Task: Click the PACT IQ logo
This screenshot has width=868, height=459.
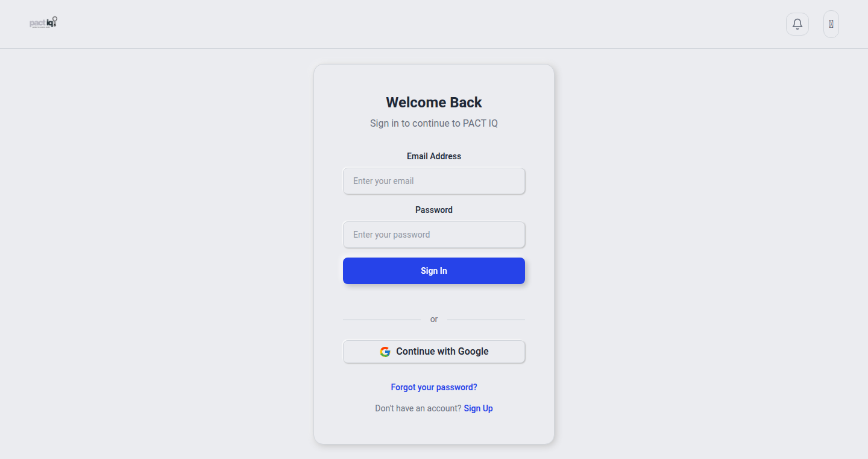Action: tap(43, 22)
